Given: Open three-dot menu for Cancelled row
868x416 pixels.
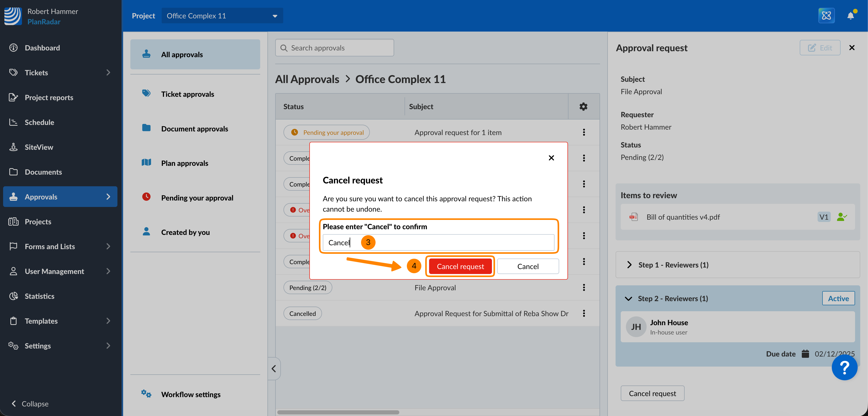Looking at the screenshot, I should [x=583, y=313].
